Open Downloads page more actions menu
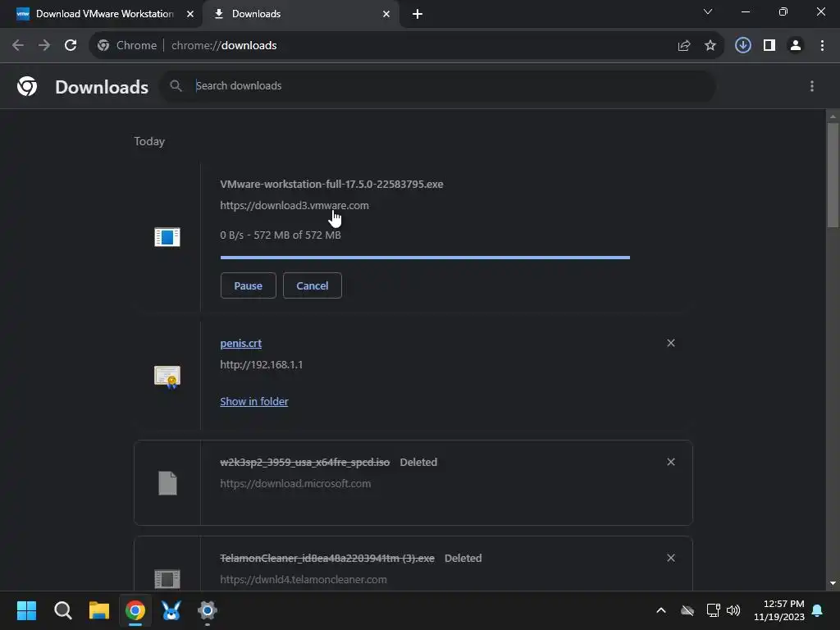 pos(812,86)
